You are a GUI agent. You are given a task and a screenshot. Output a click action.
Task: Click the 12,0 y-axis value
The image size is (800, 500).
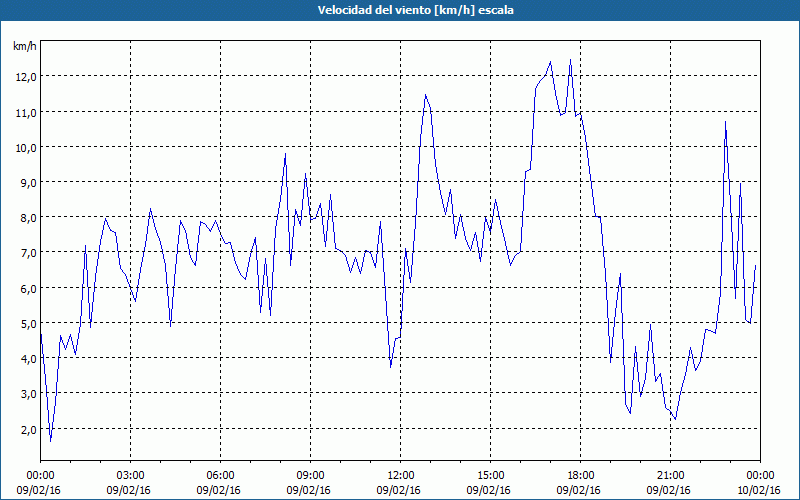(26, 77)
